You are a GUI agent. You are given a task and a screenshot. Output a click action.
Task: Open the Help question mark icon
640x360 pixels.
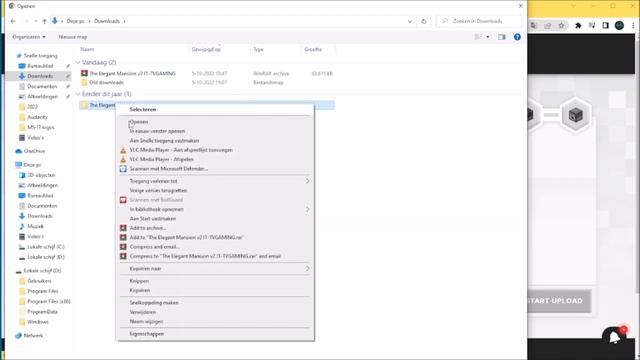[517, 37]
